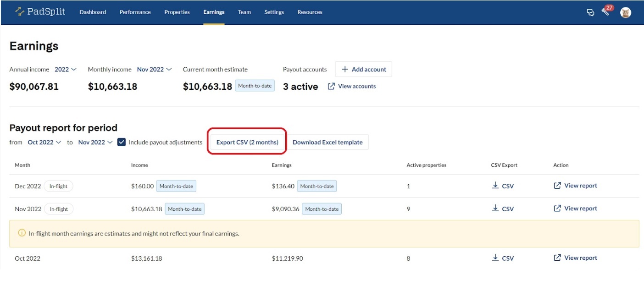
Task: Open maintenance notifications wrench icon
Action: (x=605, y=12)
